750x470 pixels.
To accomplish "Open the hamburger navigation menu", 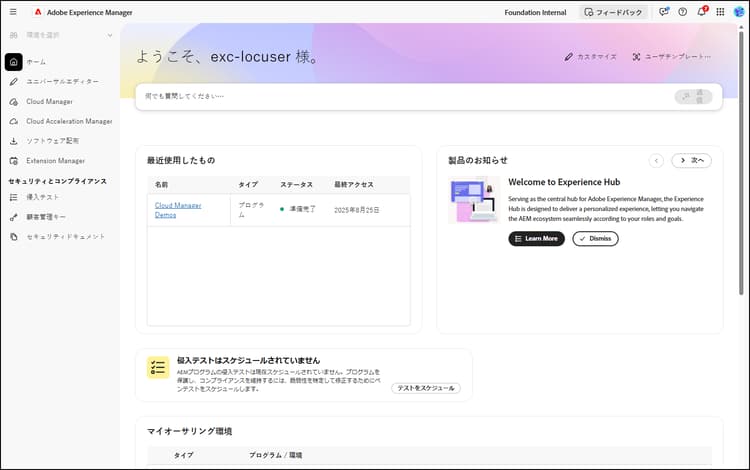I will pos(13,12).
